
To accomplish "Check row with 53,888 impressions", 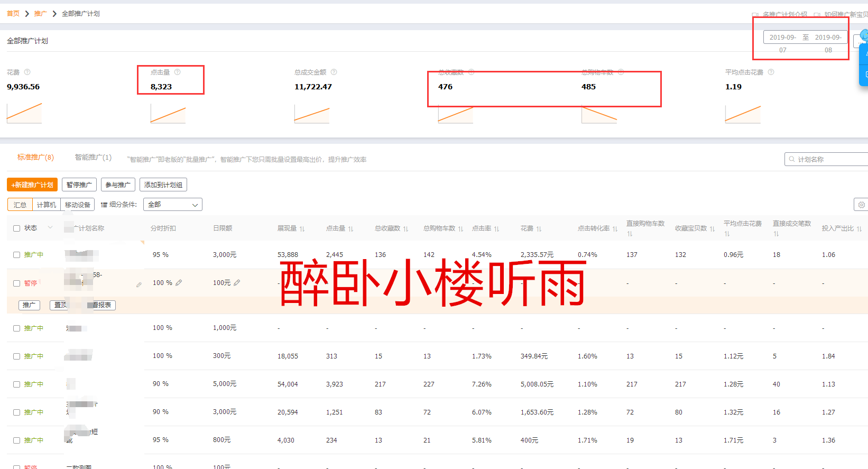I will coord(17,255).
